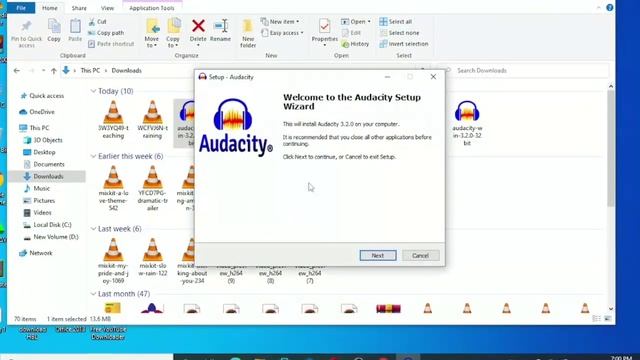Click Next in Audacity Setup wizard
The image size is (640, 360).
tap(378, 256)
